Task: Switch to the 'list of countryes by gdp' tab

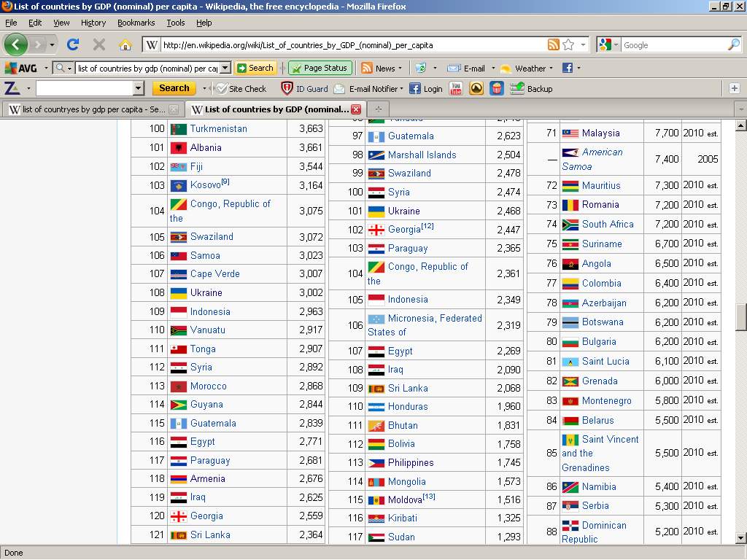Action: 86,109
